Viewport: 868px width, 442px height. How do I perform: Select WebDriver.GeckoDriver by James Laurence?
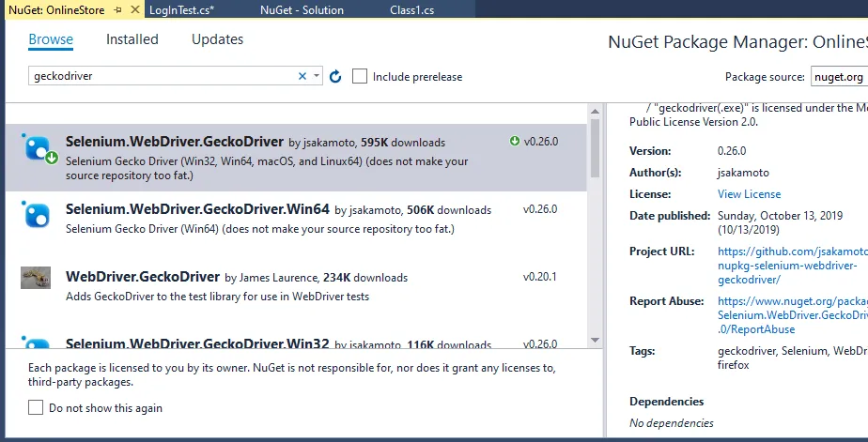point(237,277)
